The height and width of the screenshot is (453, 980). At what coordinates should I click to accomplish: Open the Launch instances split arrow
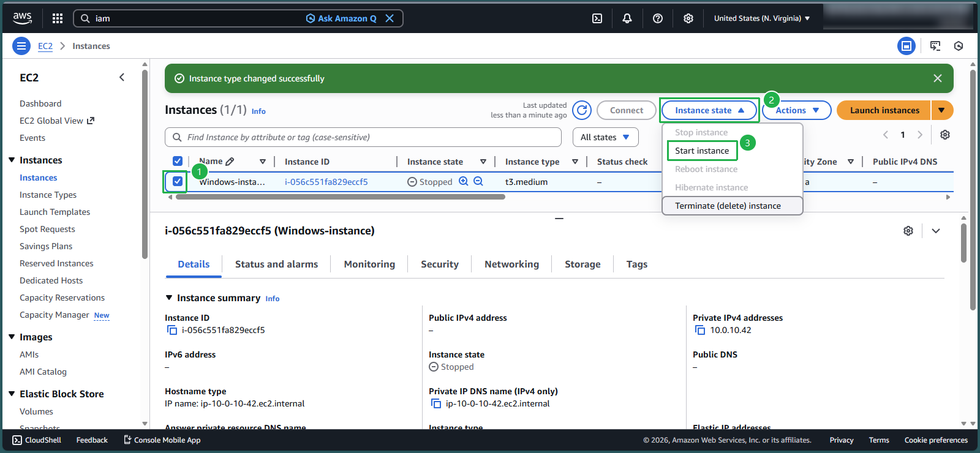(x=942, y=110)
